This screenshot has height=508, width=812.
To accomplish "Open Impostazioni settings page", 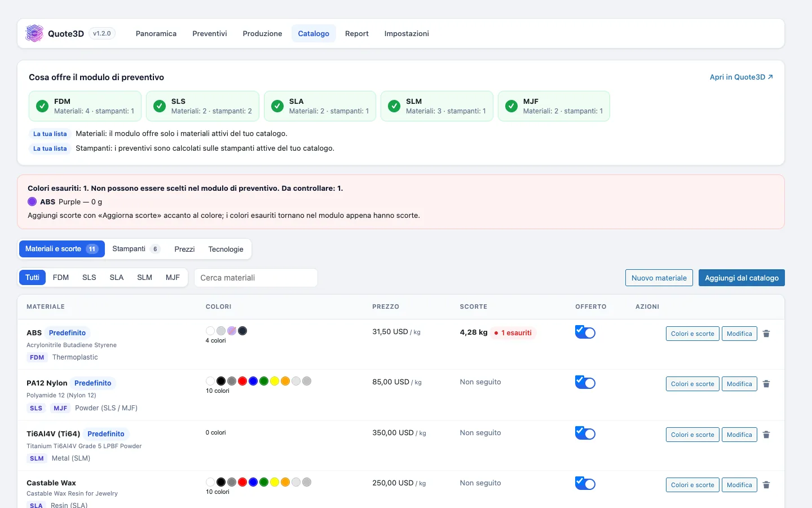I will [407, 33].
